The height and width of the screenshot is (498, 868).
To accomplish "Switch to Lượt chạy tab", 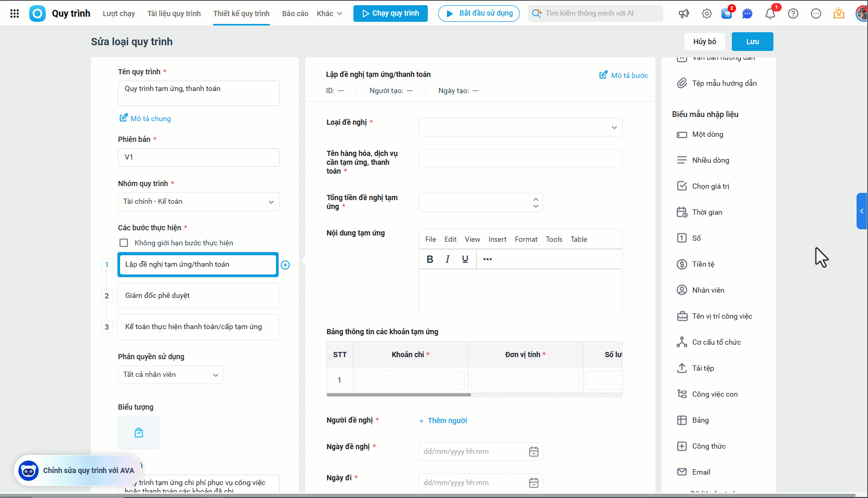I will pyautogui.click(x=119, y=14).
